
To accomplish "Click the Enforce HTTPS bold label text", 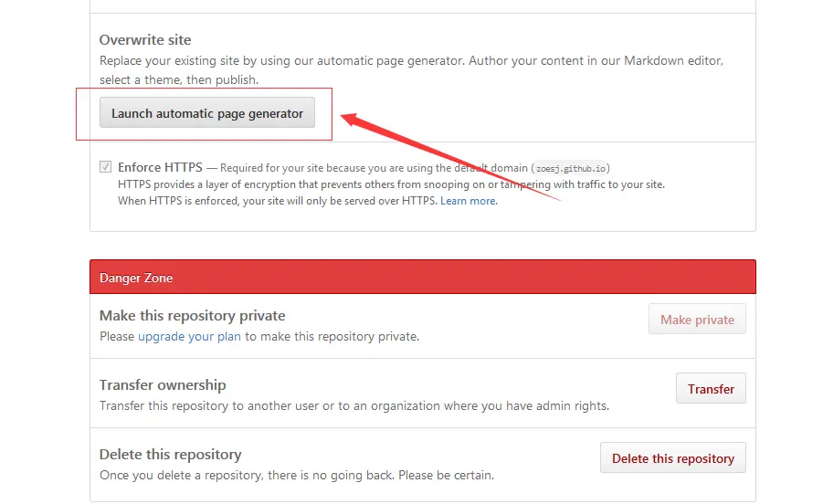I will pos(160,168).
